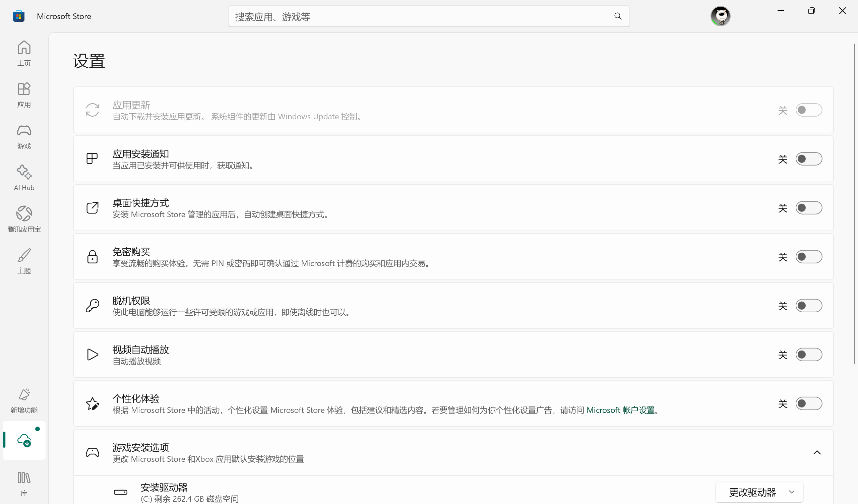Image resolution: width=858 pixels, height=504 pixels.
Task: Click the 应用更新 refresh icon
Action: click(x=92, y=110)
